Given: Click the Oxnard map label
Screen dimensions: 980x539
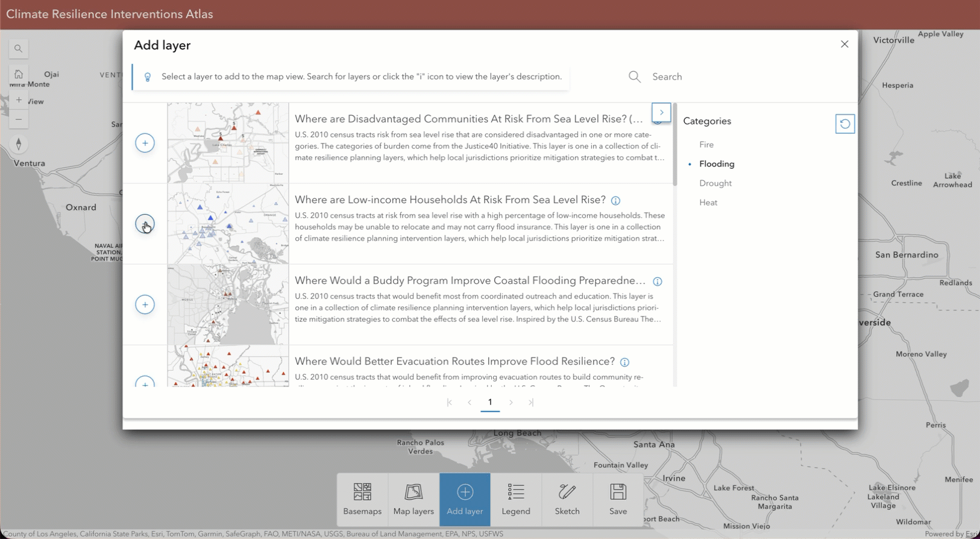Looking at the screenshot, I should click(81, 207).
